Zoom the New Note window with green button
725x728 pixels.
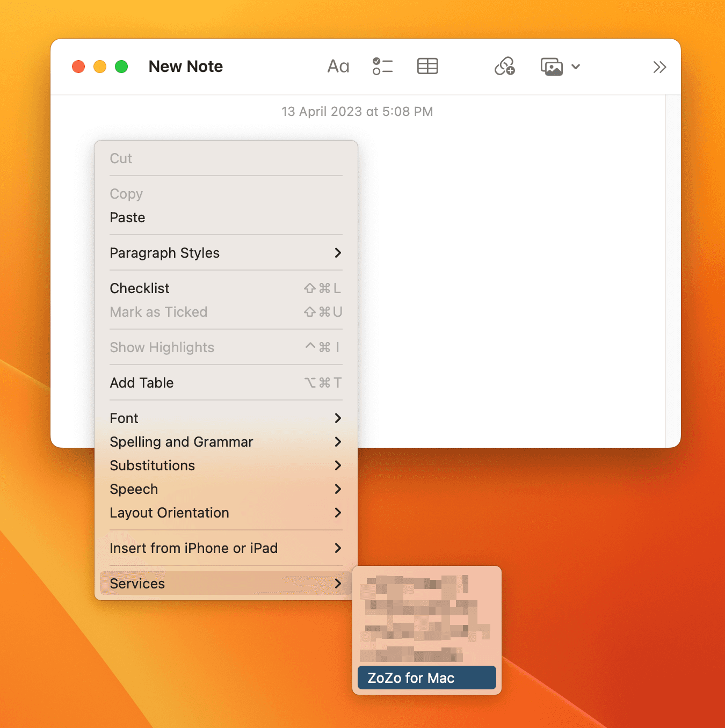pyautogui.click(x=121, y=67)
